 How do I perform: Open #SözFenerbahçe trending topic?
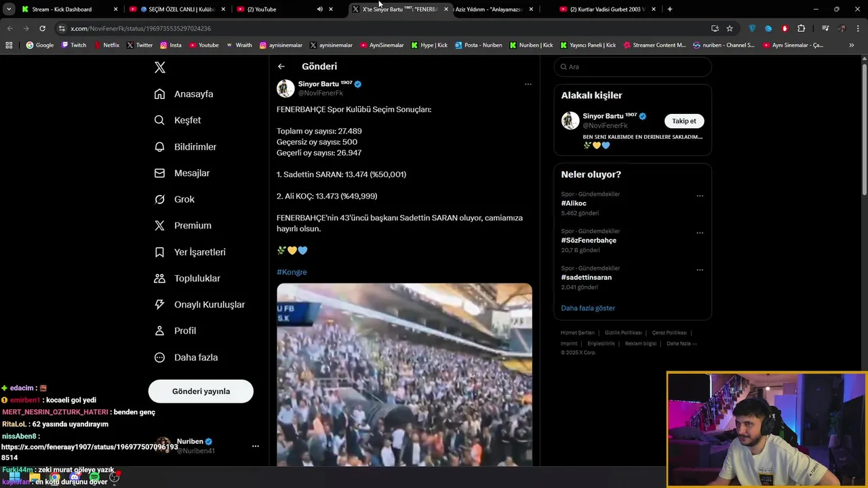coord(589,241)
